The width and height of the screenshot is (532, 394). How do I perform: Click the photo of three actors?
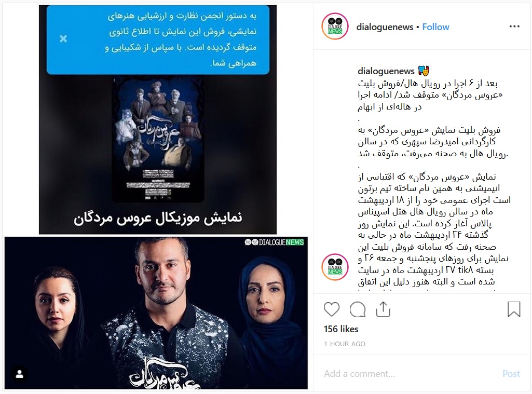(156, 313)
